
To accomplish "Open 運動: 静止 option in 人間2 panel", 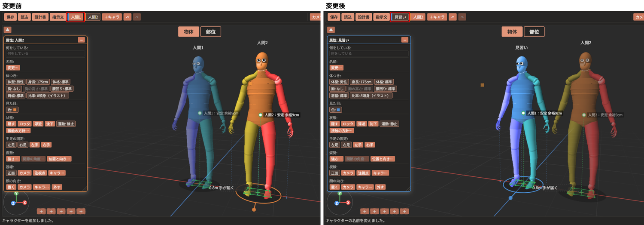I will pos(66,124).
